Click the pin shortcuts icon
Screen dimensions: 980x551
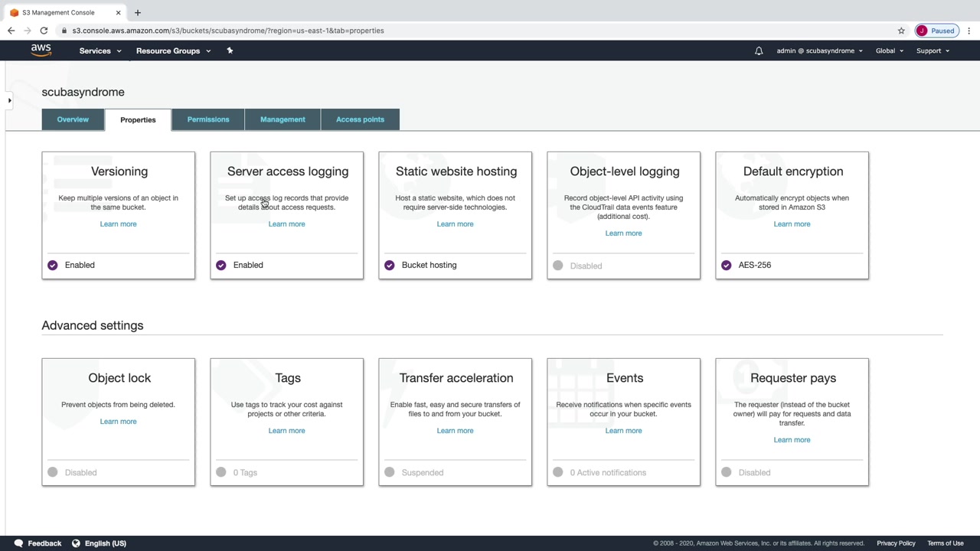[230, 51]
